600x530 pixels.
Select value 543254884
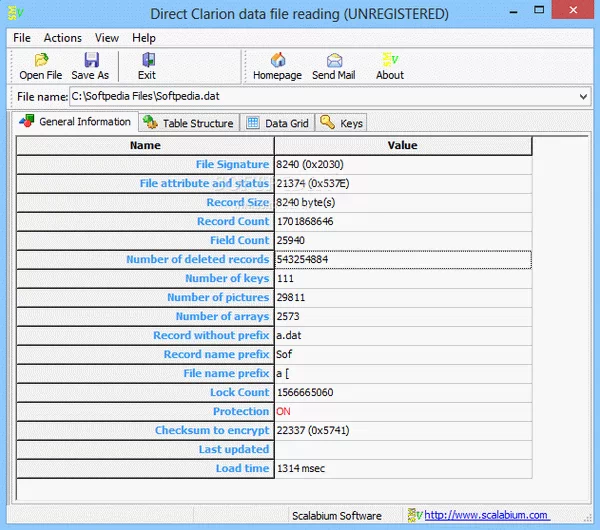click(x=302, y=259)
